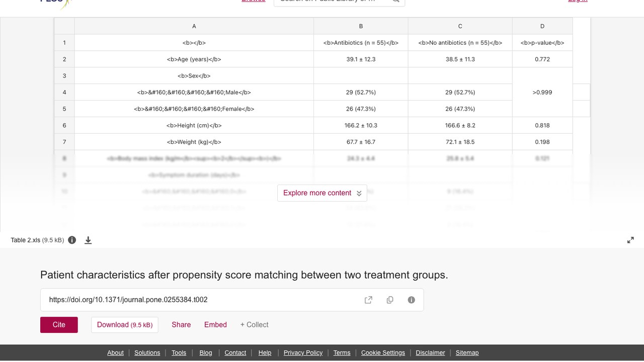Click p-value cell '0.198'

point(542,142)
